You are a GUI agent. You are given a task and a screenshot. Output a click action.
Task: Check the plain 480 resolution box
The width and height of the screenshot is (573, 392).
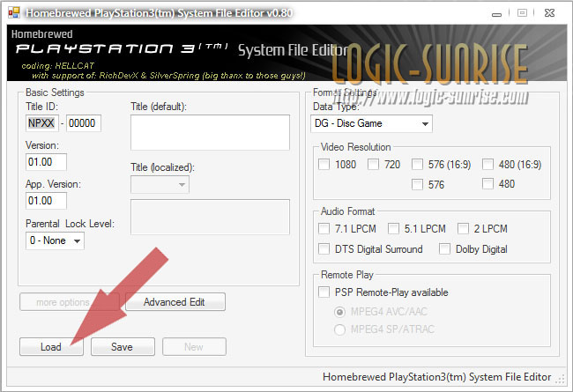(x=487, y=183)
